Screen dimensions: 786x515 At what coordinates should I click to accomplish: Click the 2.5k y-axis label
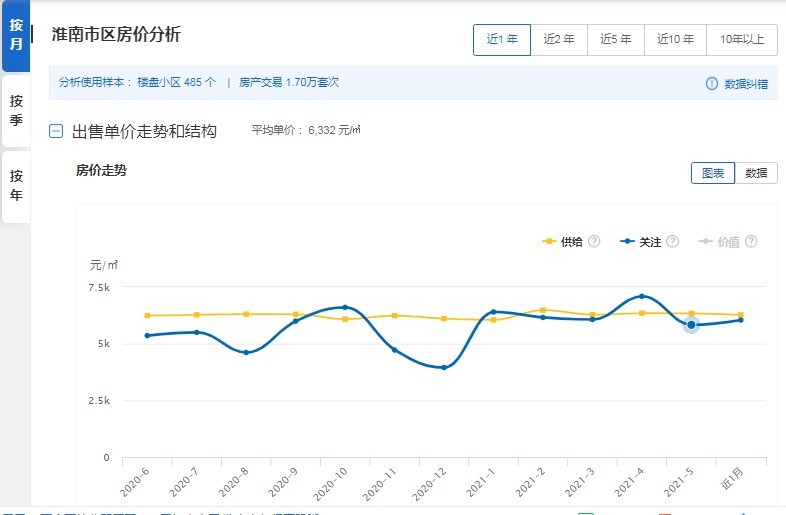tap(99, 401)
